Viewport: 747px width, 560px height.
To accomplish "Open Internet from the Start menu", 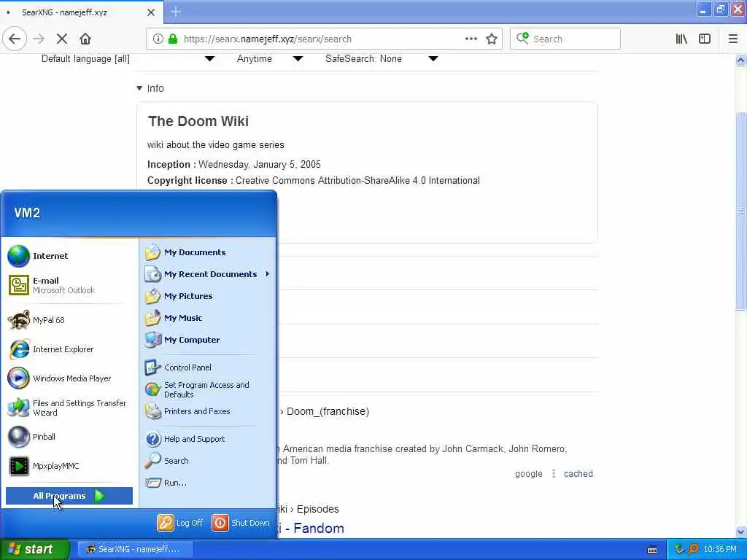I will 69,256.
